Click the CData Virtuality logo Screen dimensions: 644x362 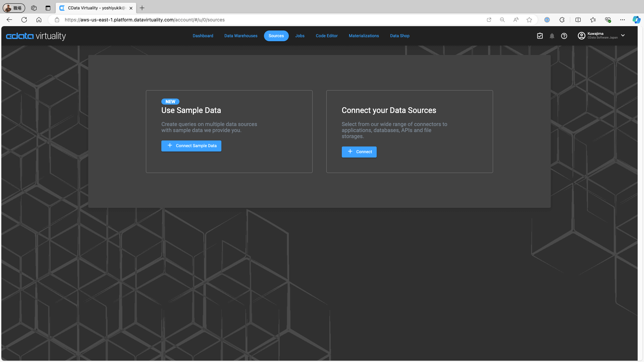coord(36,36)
